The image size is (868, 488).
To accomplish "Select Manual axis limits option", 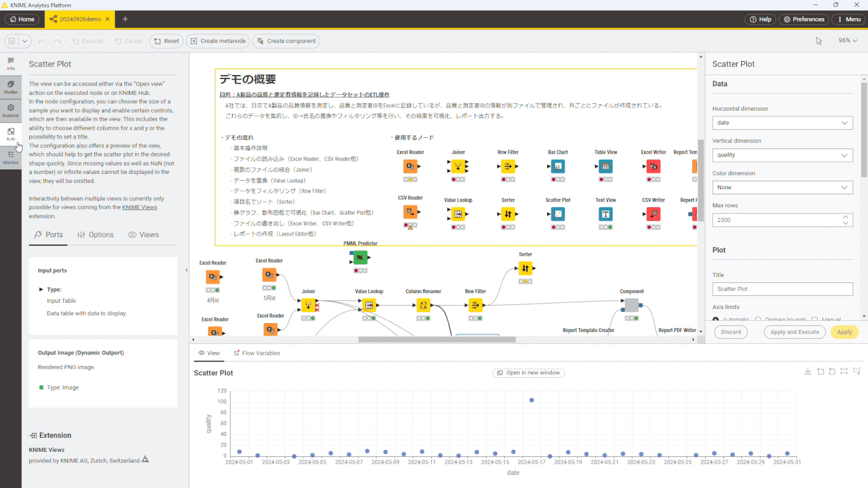I will 814,319.
